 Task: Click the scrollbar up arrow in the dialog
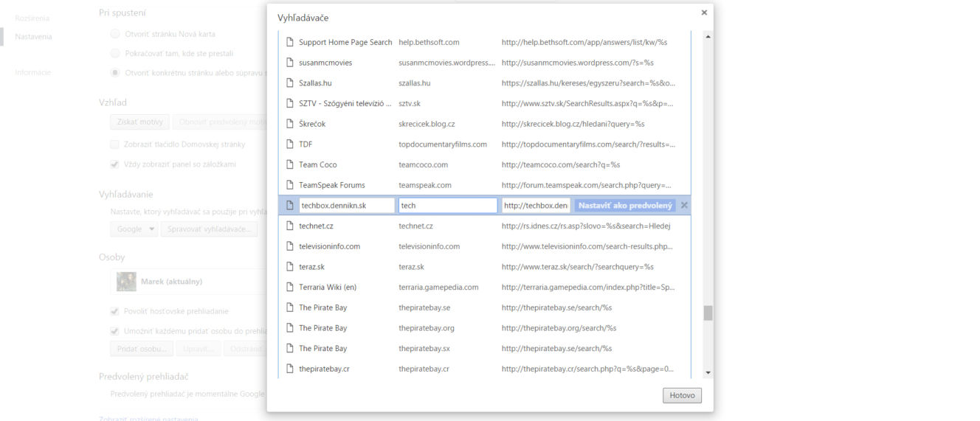coord(708,36)
